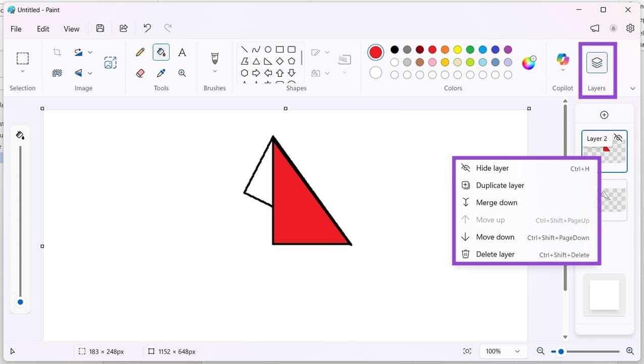Activate the Color picker tool

pyautogui.click(x=161, y=73)
